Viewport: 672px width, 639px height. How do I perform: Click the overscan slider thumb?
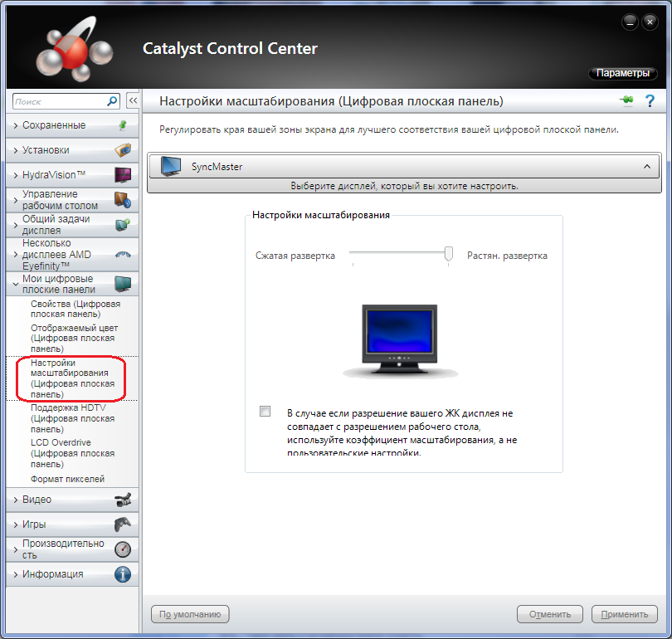[448, 253]
